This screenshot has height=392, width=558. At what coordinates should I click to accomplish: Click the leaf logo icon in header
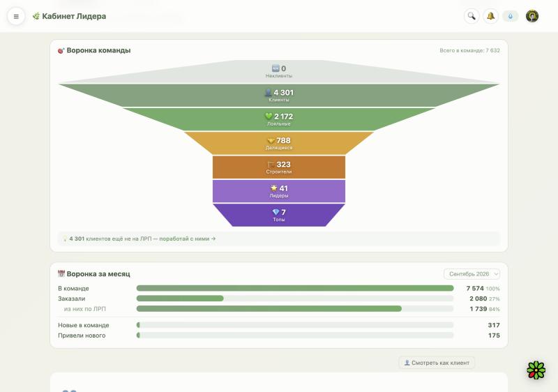tap(36, 16)
